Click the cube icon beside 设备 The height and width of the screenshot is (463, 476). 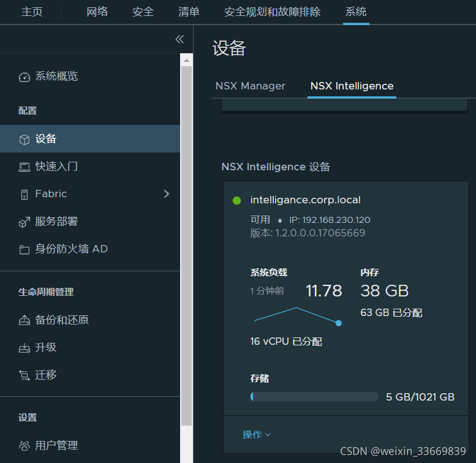coord(25,140)
